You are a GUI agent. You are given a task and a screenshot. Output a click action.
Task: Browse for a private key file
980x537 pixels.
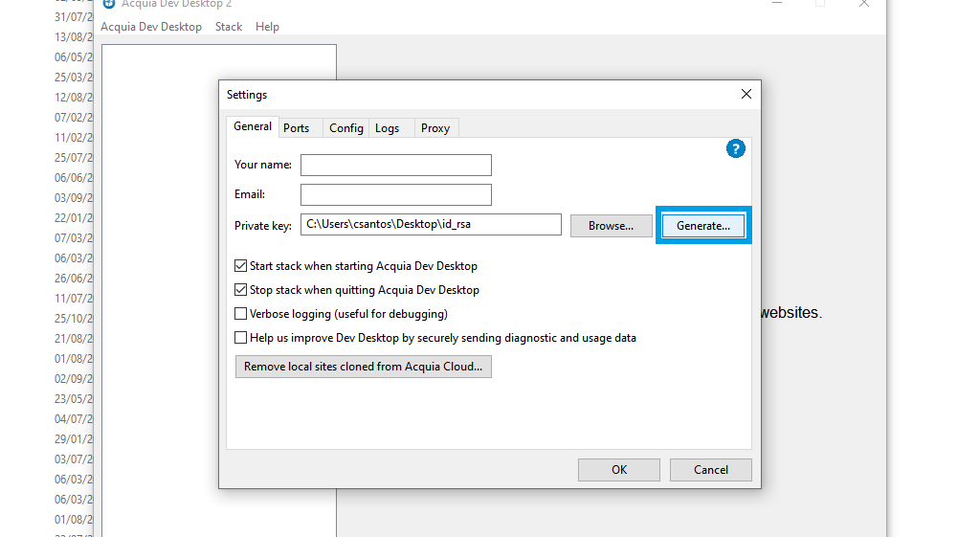[x=611, y=226]
